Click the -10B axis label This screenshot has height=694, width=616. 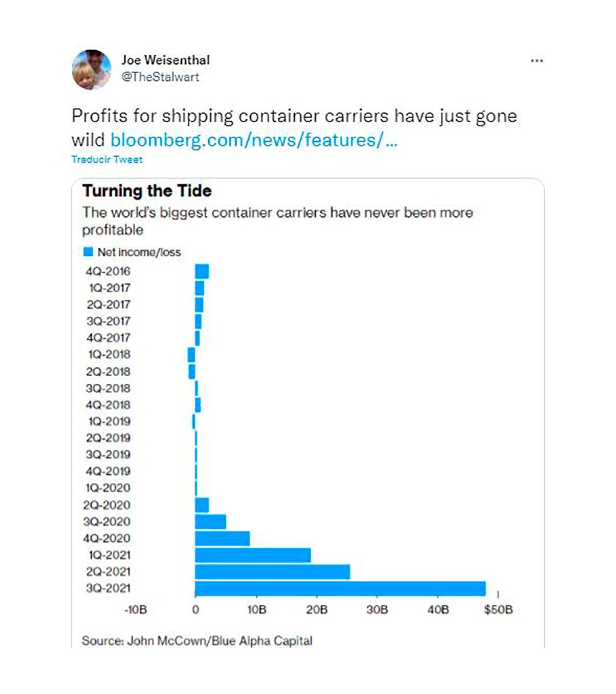[x=135, y=610]
